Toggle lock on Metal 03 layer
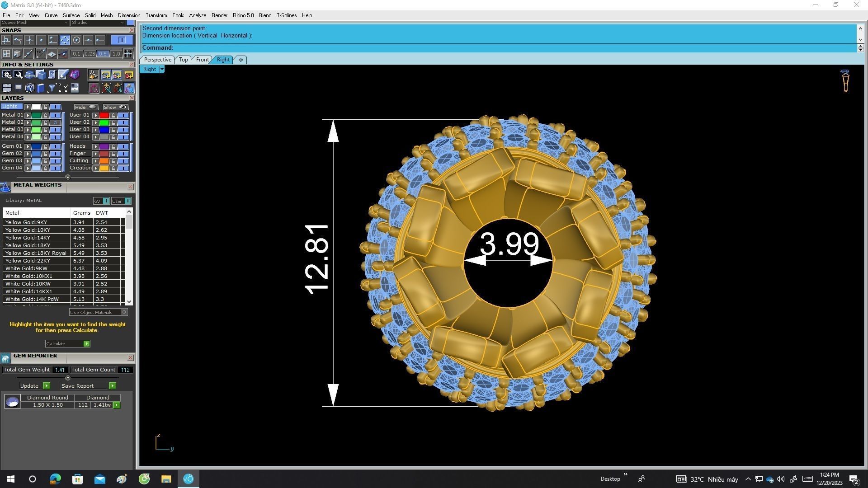 click(x=45, y=130)
